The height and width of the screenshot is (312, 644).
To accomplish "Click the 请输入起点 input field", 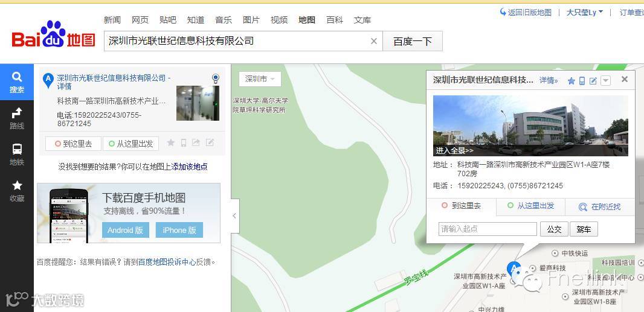I will [488, 229].
